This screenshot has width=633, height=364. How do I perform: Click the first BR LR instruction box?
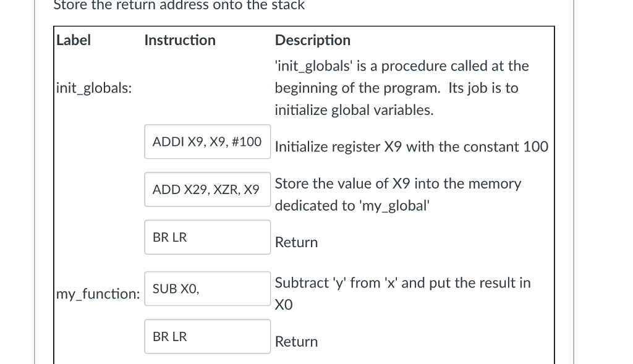click(x=207, y=237)
